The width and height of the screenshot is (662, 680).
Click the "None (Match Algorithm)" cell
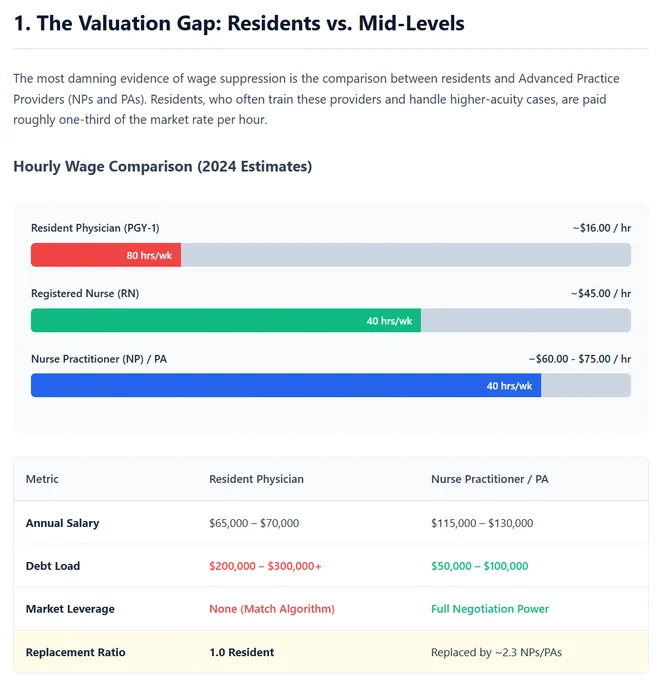point(272,609)
